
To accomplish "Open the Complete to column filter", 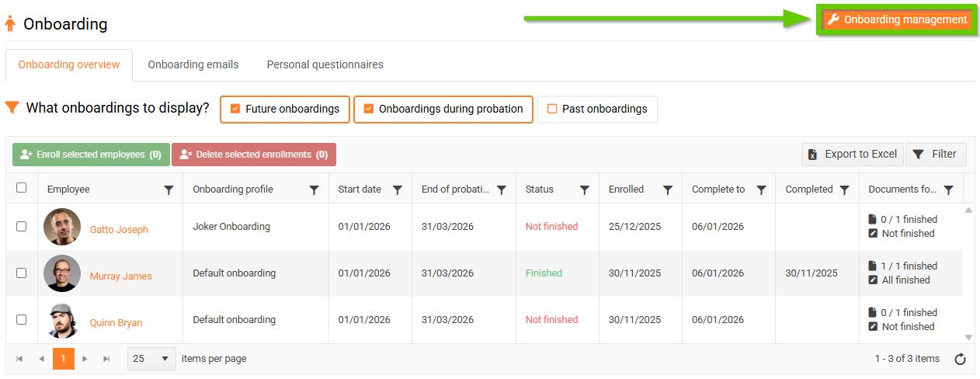I will [761, 189].
